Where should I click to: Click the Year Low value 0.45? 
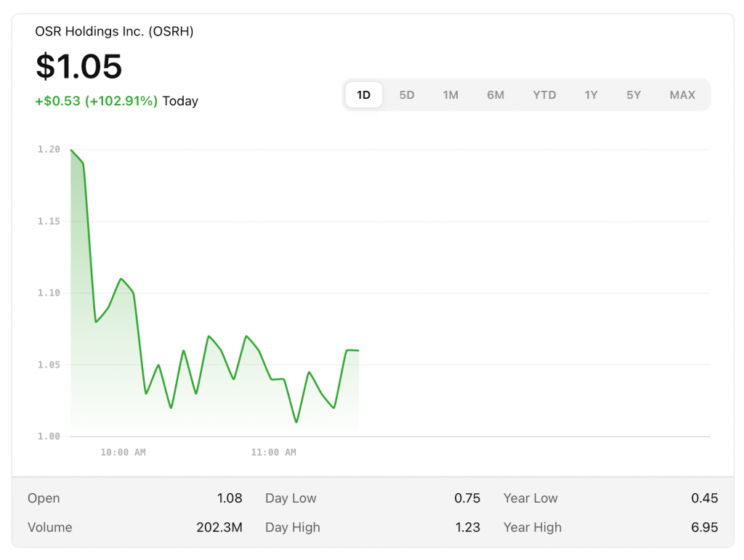704,498
